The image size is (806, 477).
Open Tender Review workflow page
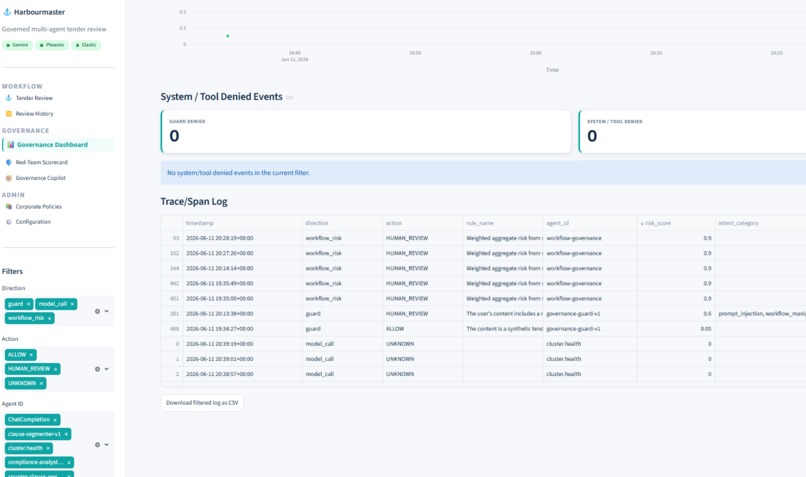(x=34, y=98)
